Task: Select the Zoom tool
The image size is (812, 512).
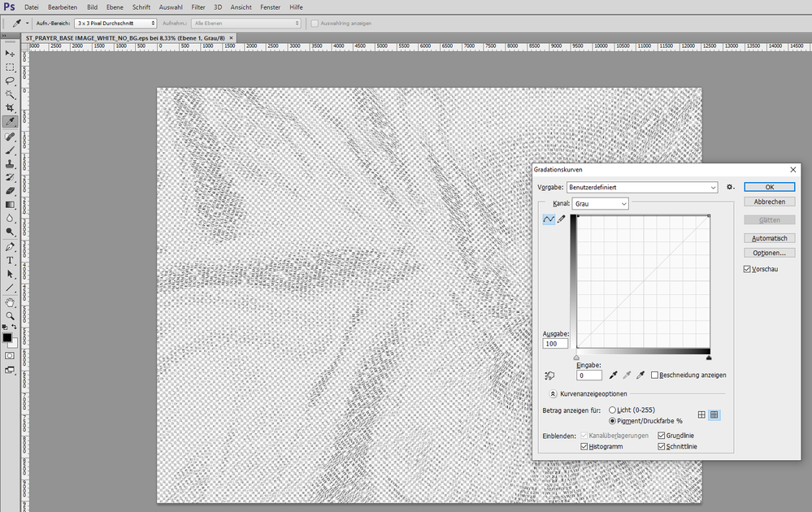Action: (10, 316)
